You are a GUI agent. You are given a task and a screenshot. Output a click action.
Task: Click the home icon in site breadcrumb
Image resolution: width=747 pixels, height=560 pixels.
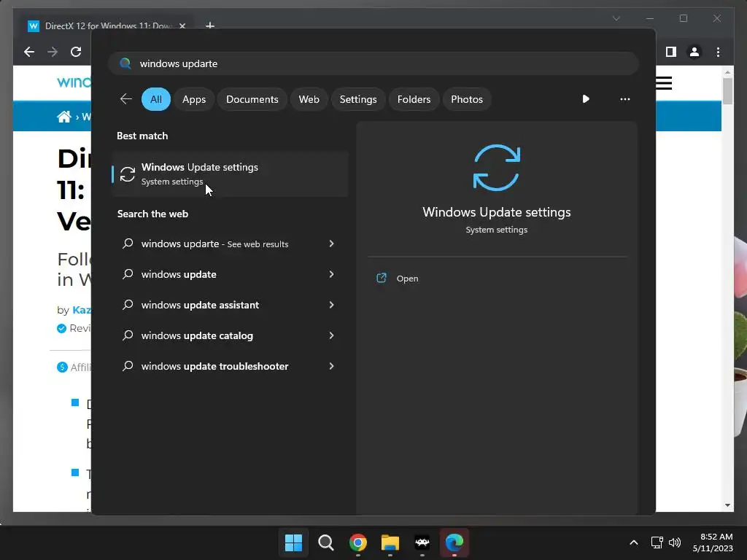(x=64, y=117)
